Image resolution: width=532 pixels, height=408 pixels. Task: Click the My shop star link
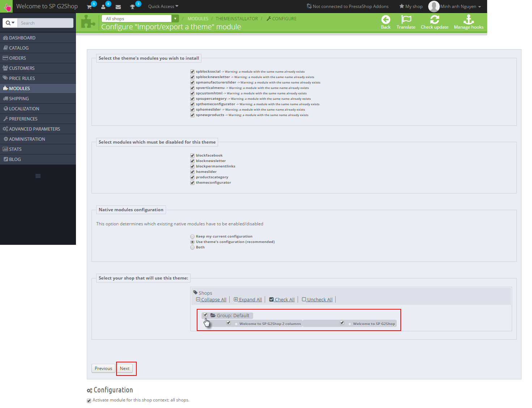tap(411, 7)
